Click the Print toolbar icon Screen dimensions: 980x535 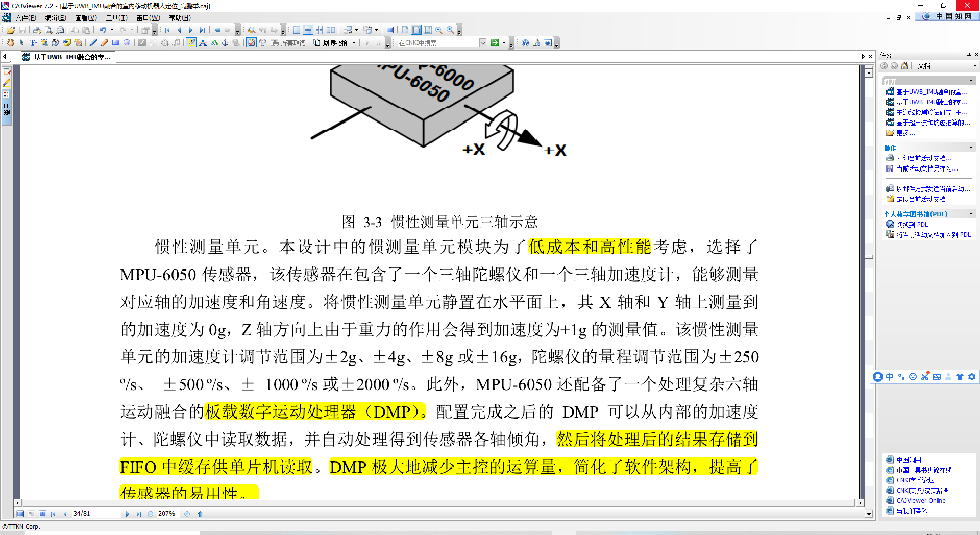pos(36,30)
